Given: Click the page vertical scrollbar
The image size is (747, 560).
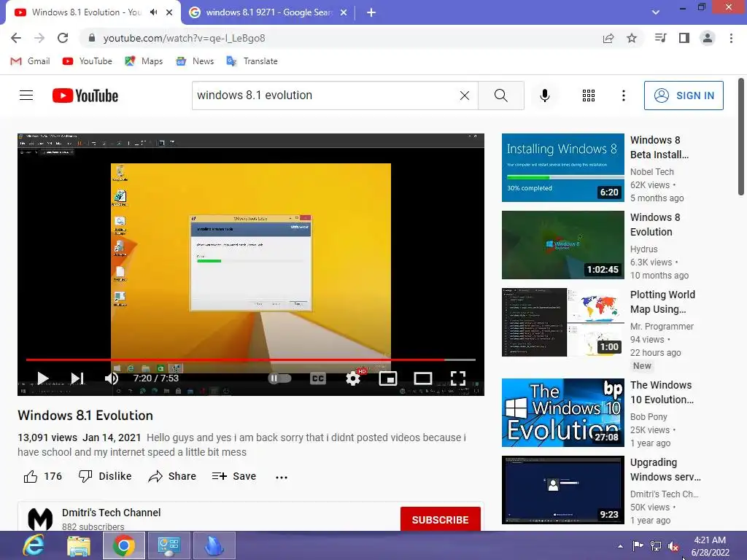Looking at the screenshot, I should click(741, 138).
